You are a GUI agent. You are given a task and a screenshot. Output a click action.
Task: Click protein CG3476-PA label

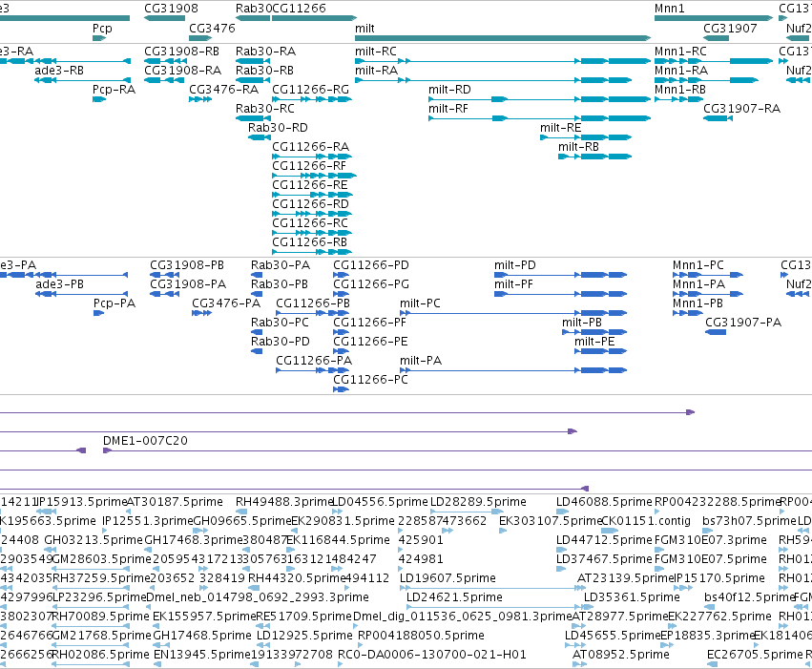click(x=226, y=303)
